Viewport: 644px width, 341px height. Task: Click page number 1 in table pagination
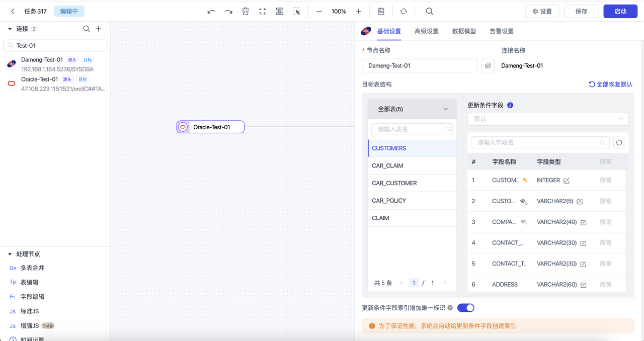click(x=414, y=283)
